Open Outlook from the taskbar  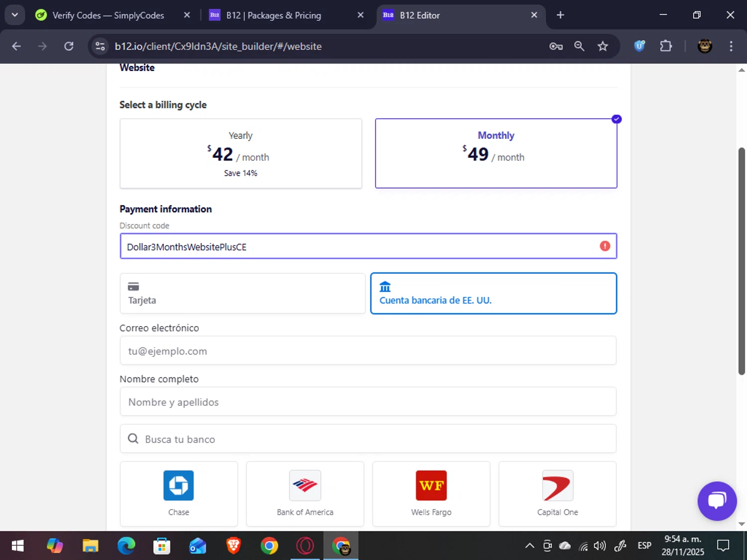(x=198, y=546)
